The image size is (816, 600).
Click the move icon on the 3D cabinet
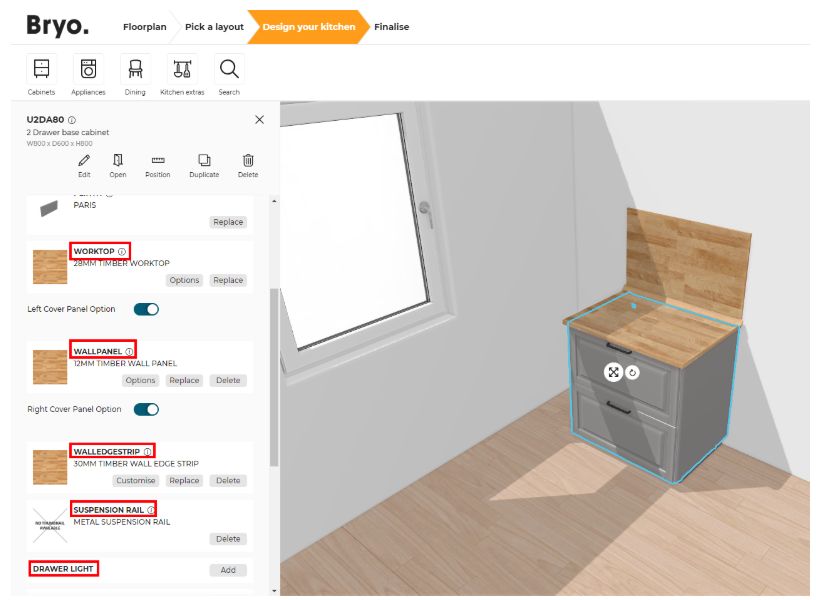tap(613, 371)
